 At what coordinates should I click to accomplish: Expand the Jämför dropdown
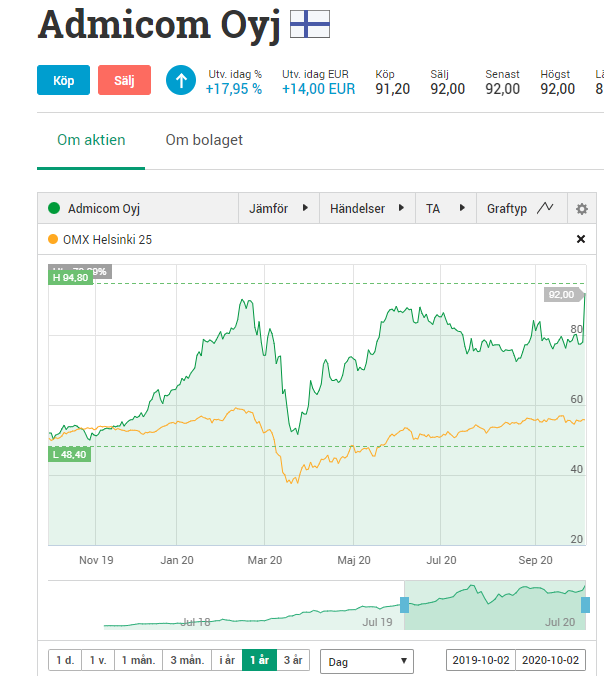click(279, 208)
